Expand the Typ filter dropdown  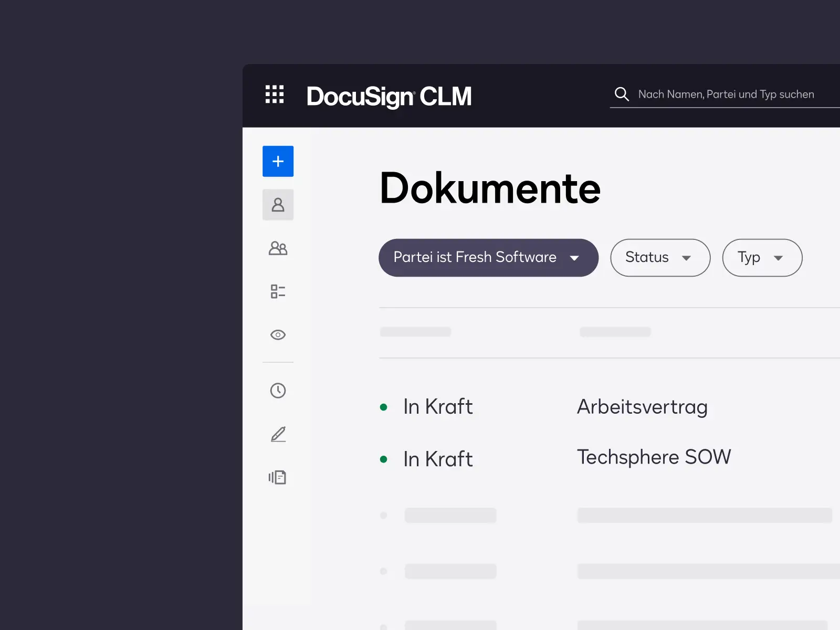762,258
